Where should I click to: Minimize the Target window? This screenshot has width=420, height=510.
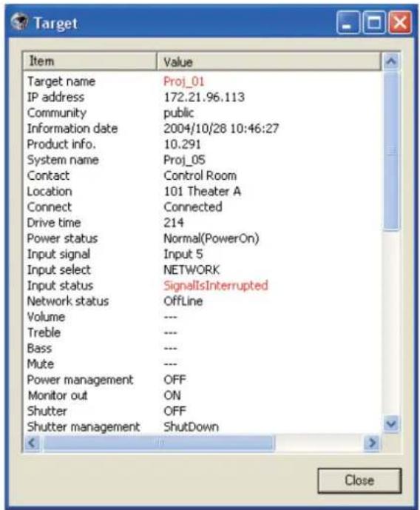click(x=348, y=22)
